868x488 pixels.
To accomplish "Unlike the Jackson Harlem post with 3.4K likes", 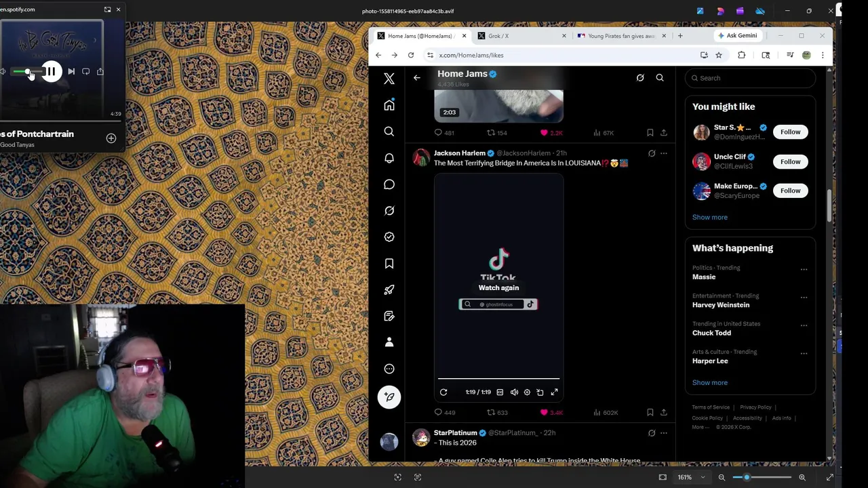I will click(551, 412).
